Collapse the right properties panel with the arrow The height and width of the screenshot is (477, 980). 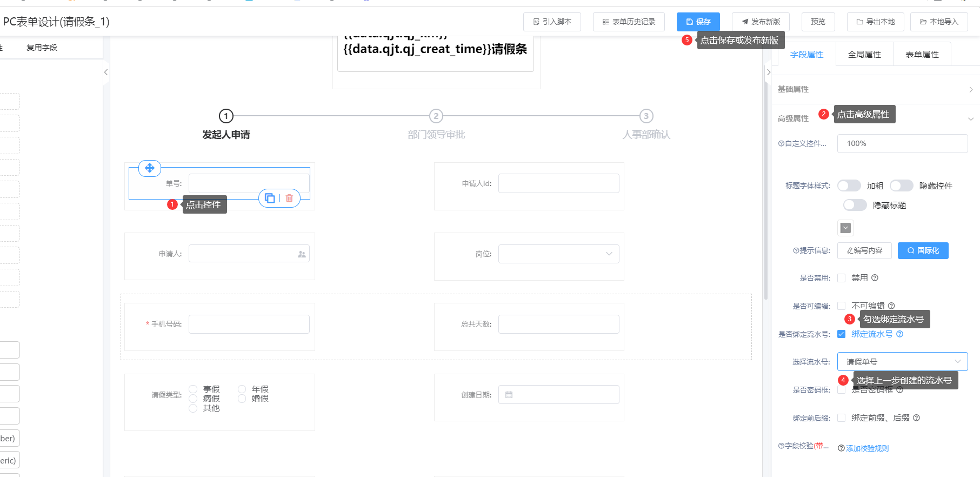(x=769, y=72)
